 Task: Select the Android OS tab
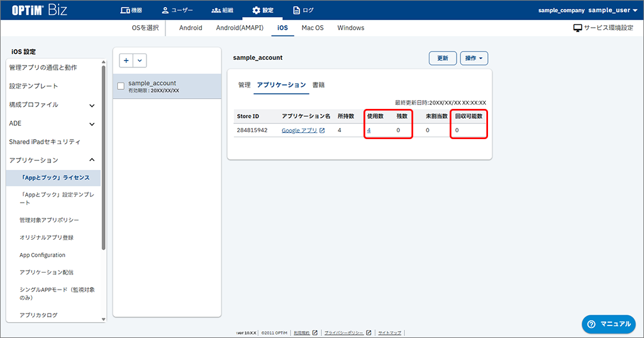click(191, 28)
